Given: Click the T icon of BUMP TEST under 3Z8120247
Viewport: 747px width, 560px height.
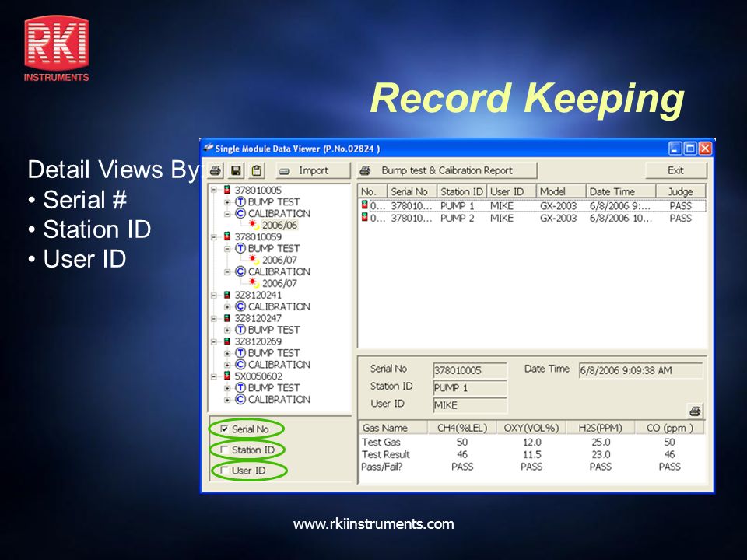Looking at the screenshot, I should pyautogui.click(x=240, y=330).
